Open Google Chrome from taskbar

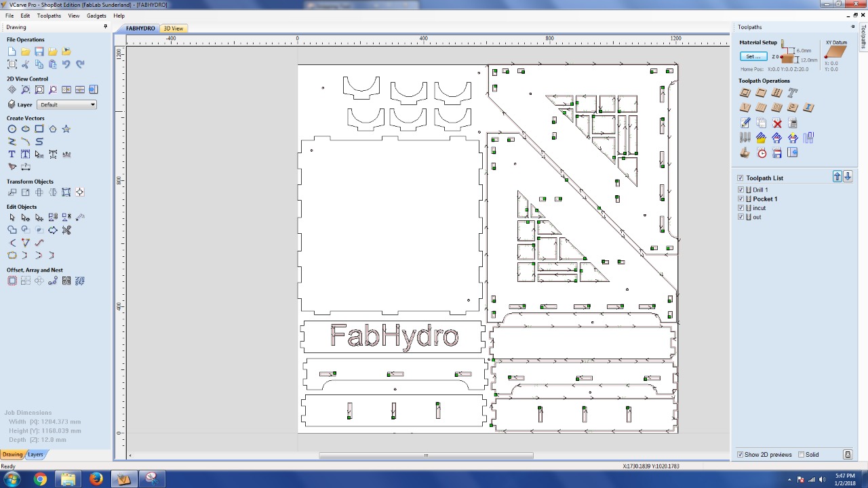coord(40,479)
